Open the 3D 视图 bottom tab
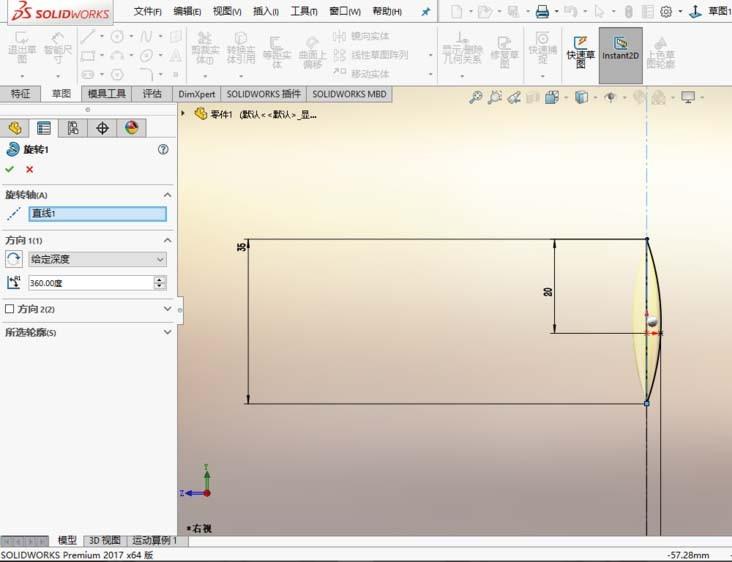 105,541
